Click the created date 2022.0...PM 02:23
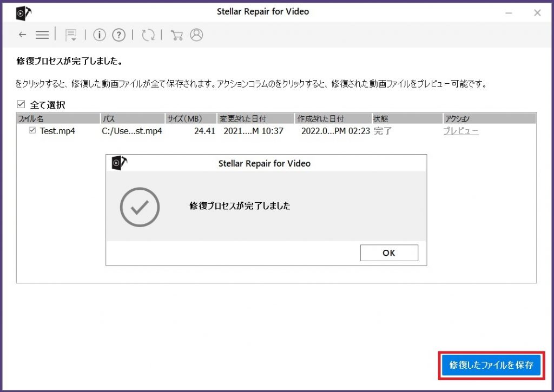This screenshot has width=554, height=392. [x=335, y=131]
